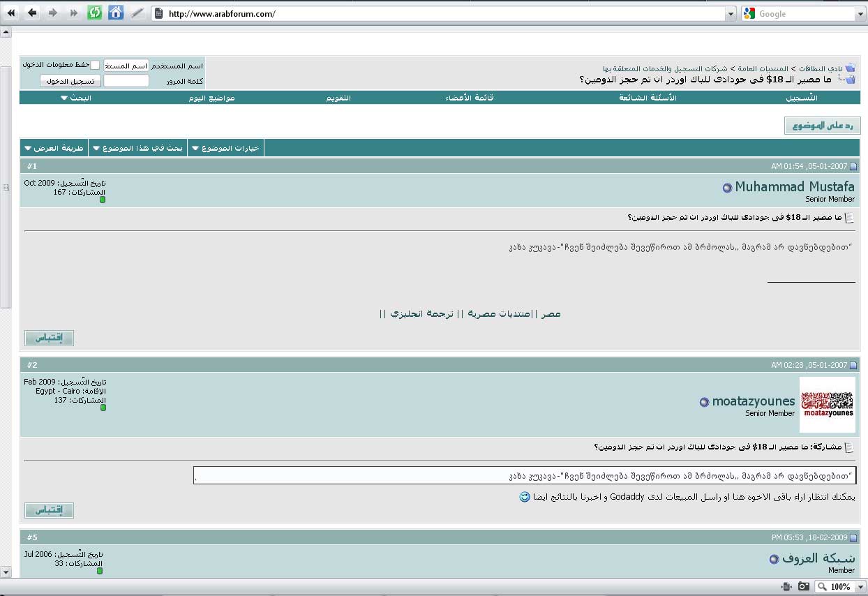Click the green reputation icon under 167 posts

coord(102,200)
